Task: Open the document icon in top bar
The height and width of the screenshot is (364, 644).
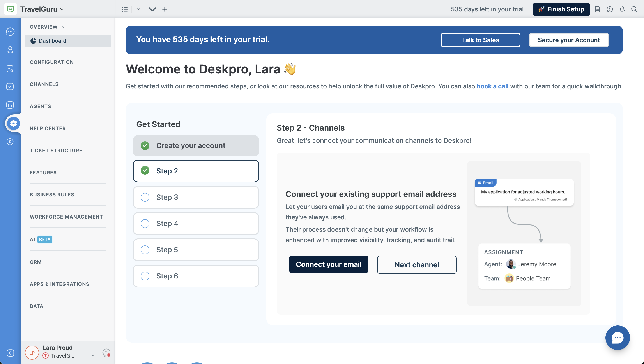Action: click(x=597, y=9)
